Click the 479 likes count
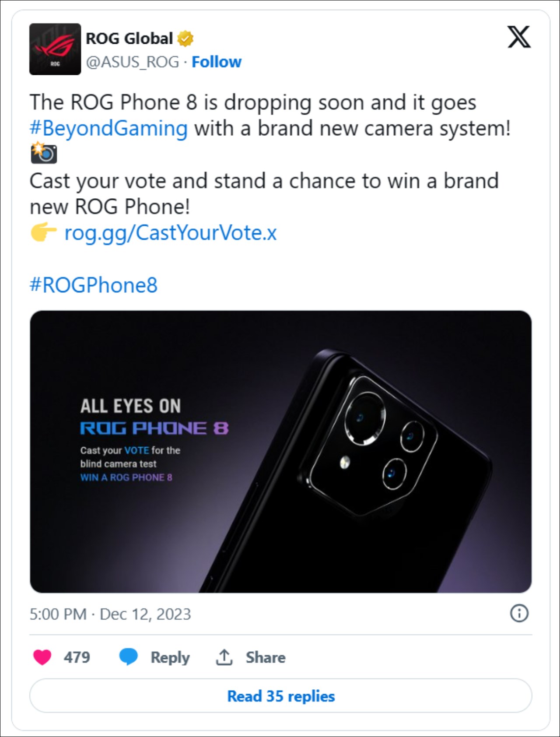This screenshot has width=560, height=737. click(77, 657)
